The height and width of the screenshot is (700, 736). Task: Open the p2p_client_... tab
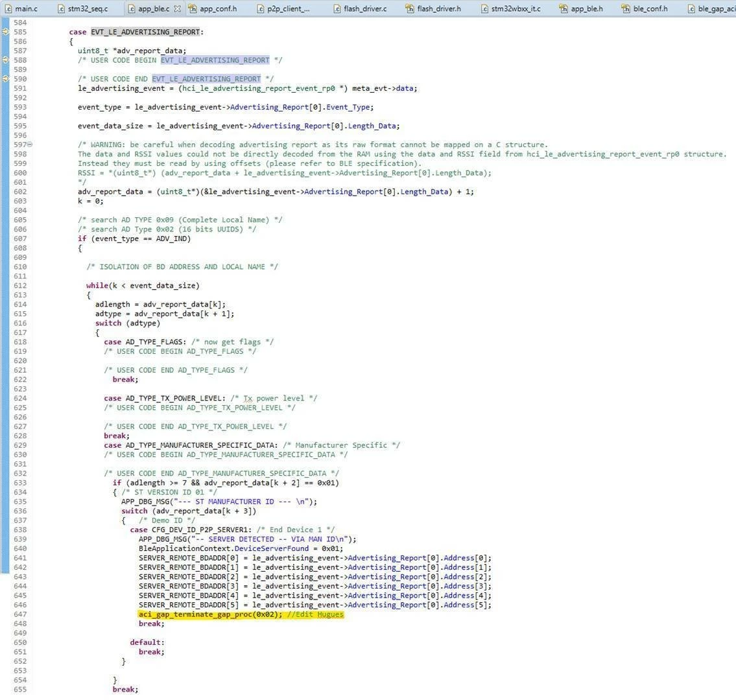[x=283, y=8]
